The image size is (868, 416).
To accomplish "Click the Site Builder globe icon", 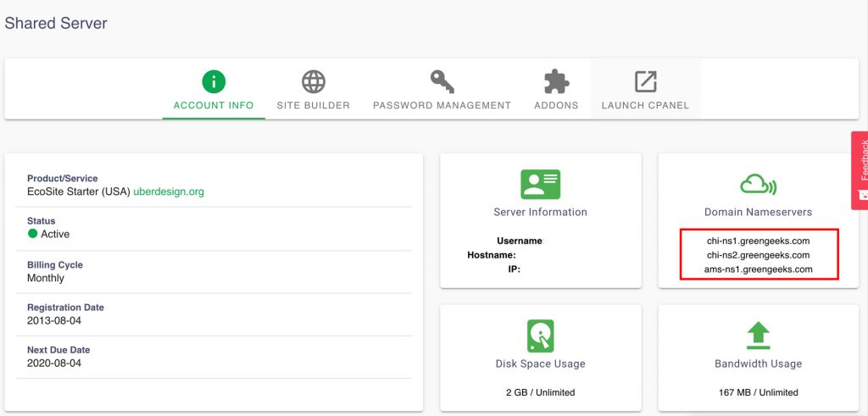I will [314, 81].
